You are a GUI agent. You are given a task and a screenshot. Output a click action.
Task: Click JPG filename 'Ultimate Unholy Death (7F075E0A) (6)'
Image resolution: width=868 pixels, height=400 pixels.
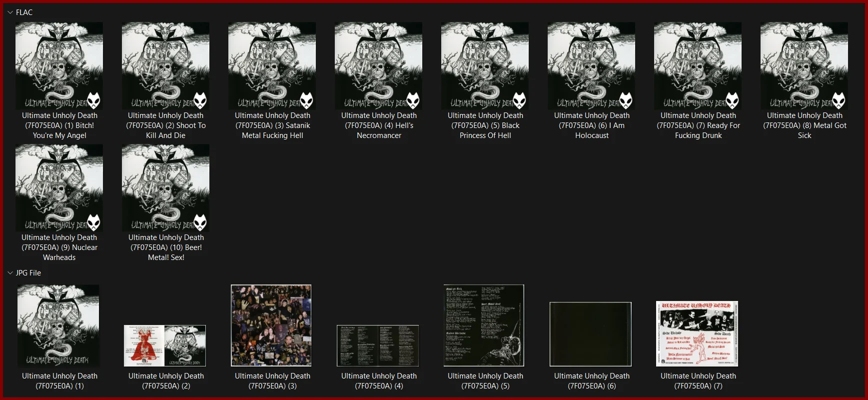pyautogui.click(x=592, y=381)
